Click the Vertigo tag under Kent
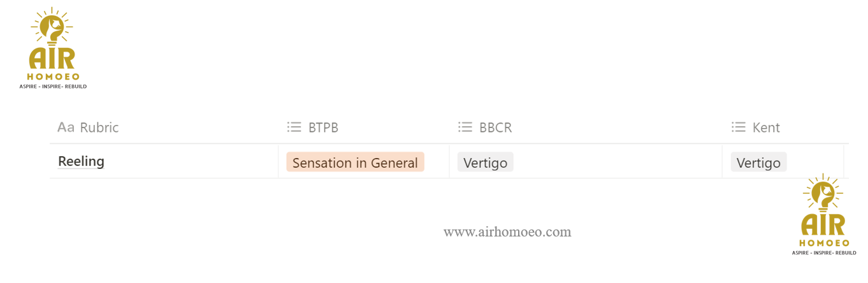 coord(758,163)
